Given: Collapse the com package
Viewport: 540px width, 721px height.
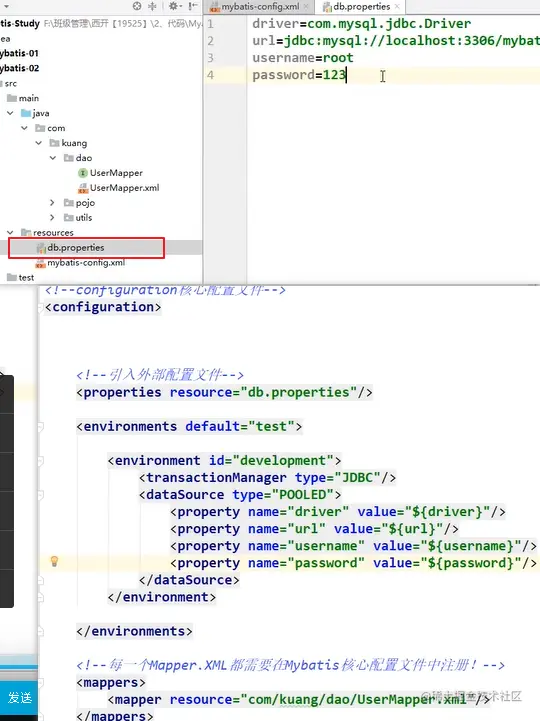Looking at the screenshot, I should tap(24, 128).
